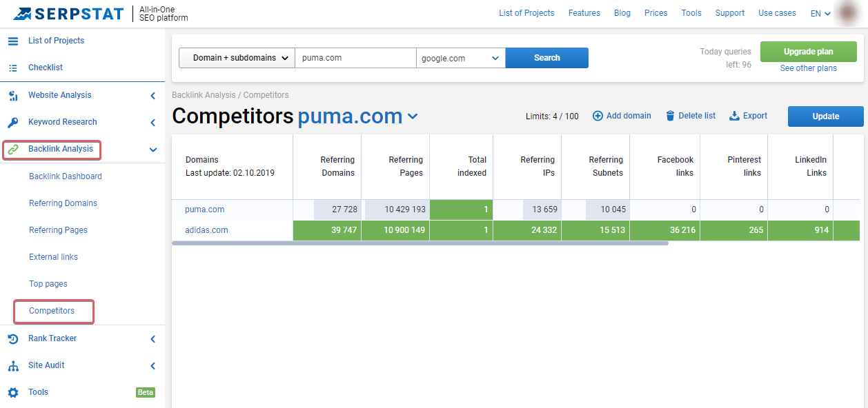Open Competitors in the sidebar
The width and height of the screenshot is (868, 408).
click(52, 311)
